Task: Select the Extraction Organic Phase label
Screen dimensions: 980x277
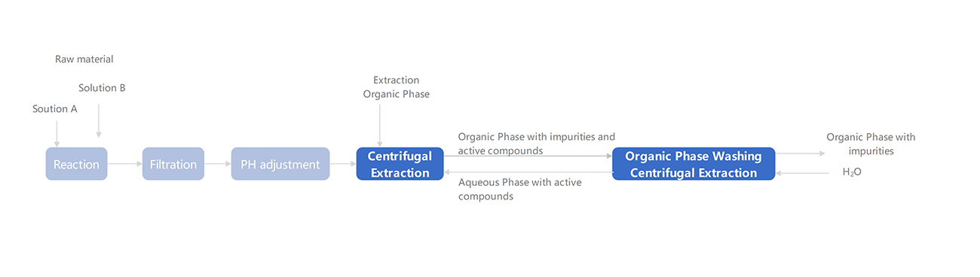Action: tap(397, 87)
